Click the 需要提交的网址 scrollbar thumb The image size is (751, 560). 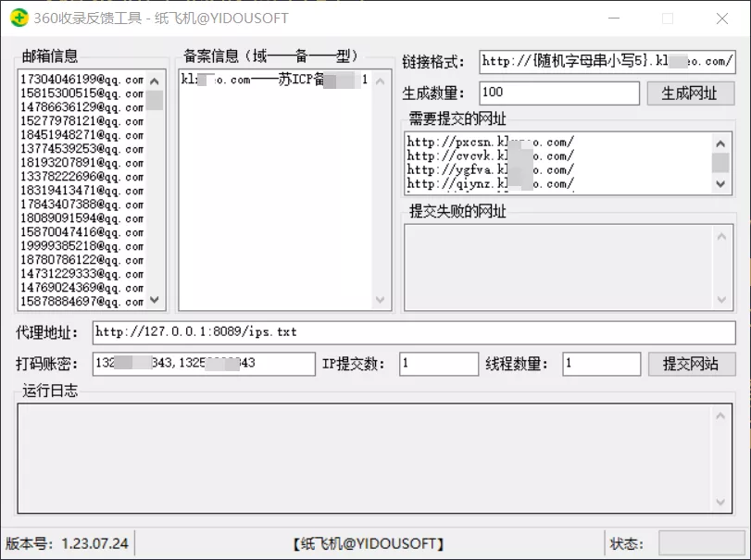click(720, 163)
